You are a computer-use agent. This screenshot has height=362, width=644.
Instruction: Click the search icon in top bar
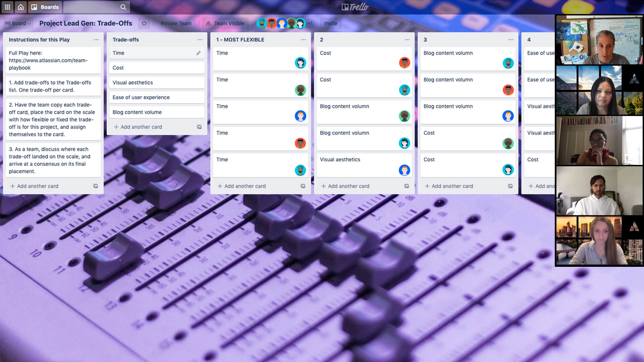point(123,7)
